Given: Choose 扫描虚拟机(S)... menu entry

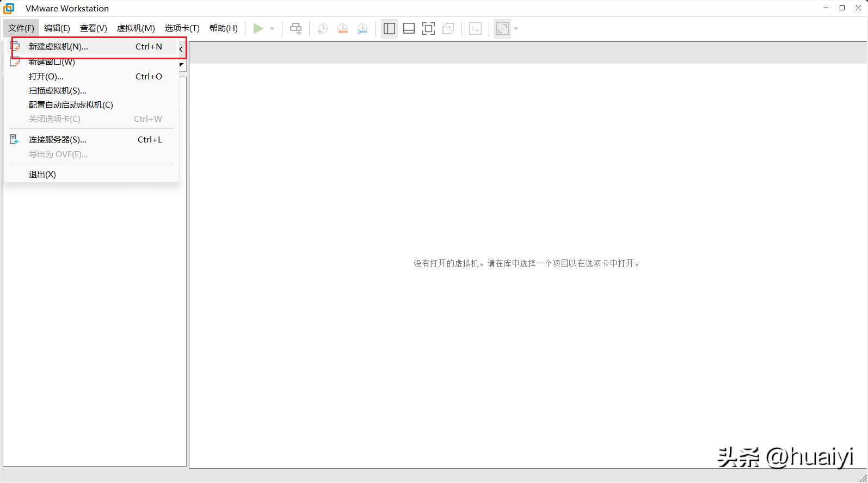Looking at the screenshot, I should pos(91,91).
